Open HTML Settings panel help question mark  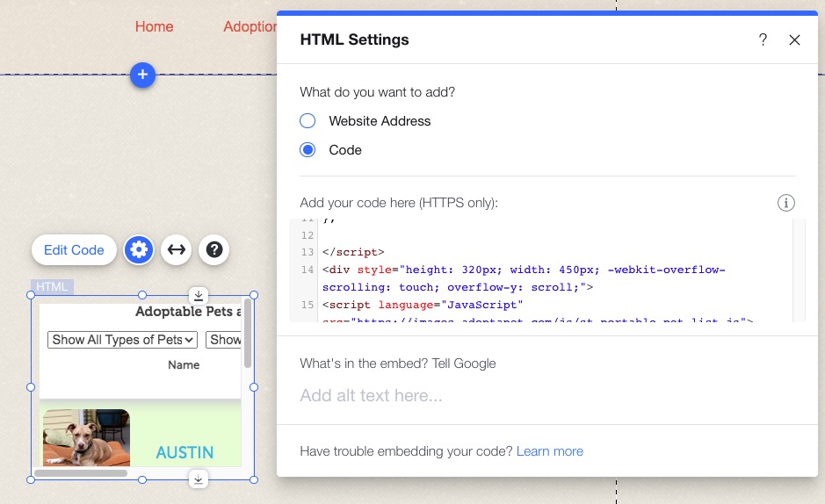(763, 40)
